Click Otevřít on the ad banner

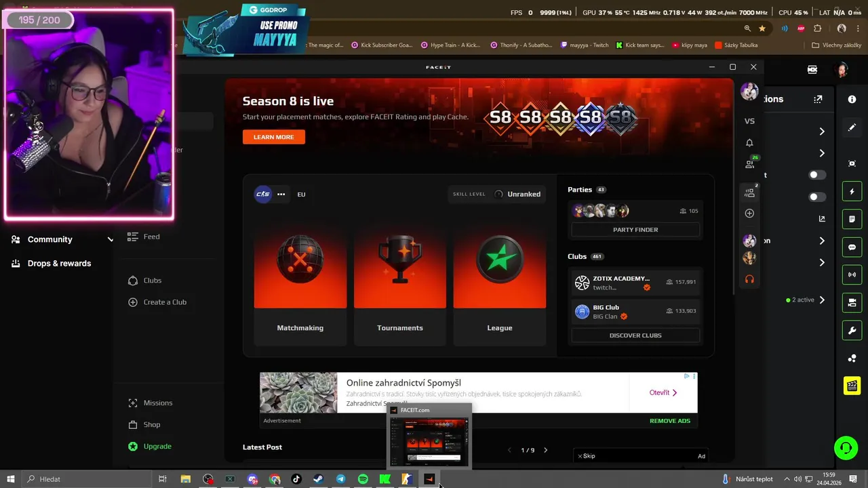tap(663, 392)
